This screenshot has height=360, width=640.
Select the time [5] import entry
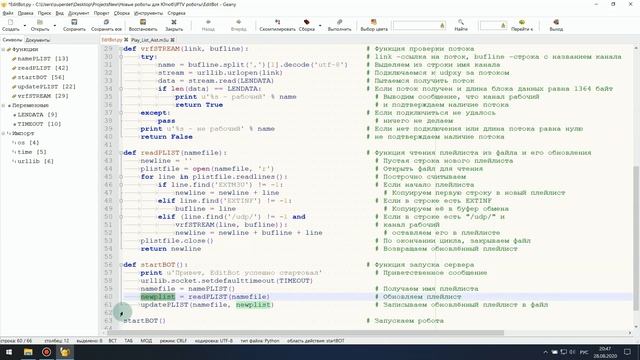click(32, 152)
